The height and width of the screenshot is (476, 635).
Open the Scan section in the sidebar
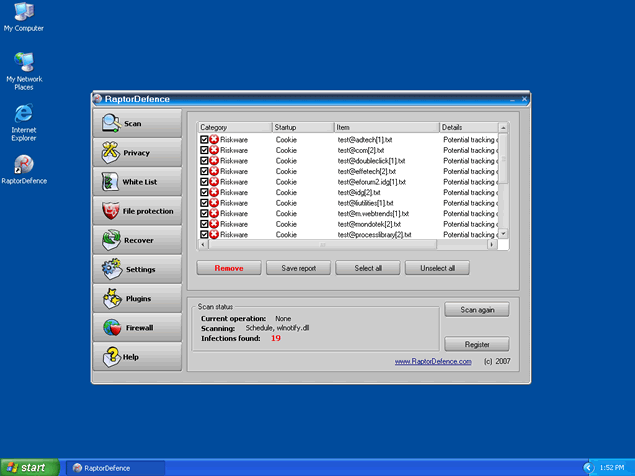pos(137,123)
